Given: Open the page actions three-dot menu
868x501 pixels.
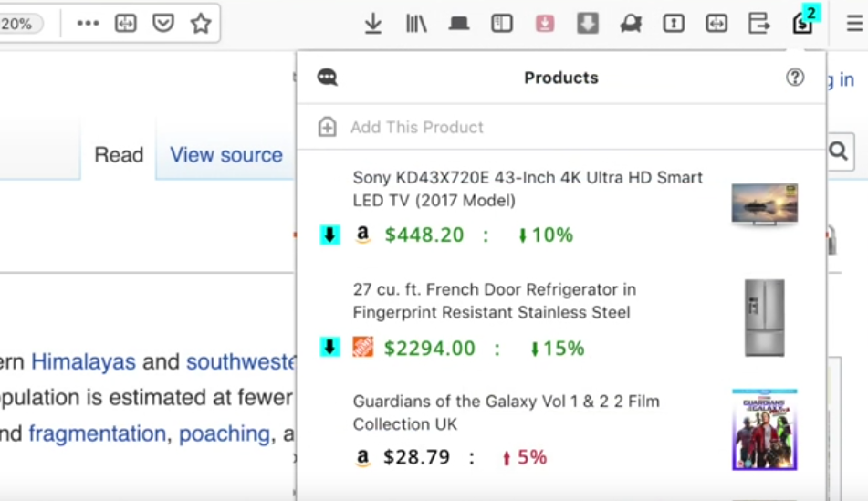Looking at the screenshot, I should pos(88,24).
